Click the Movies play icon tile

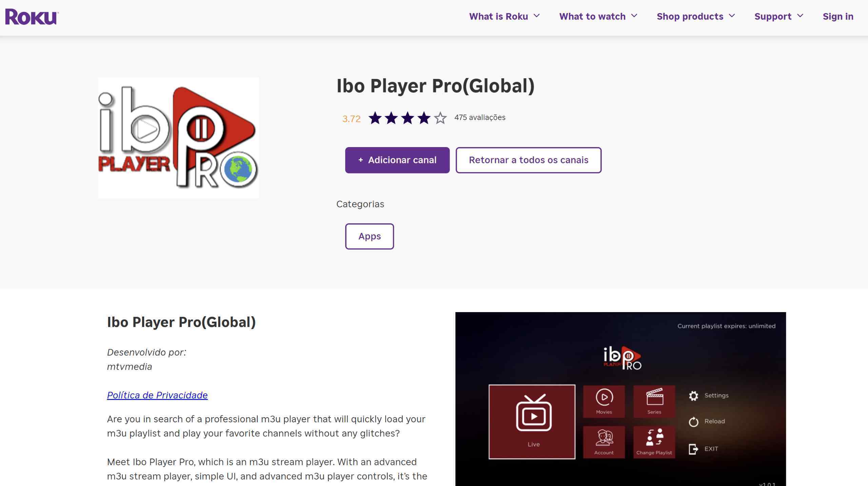tap(604, 401)
